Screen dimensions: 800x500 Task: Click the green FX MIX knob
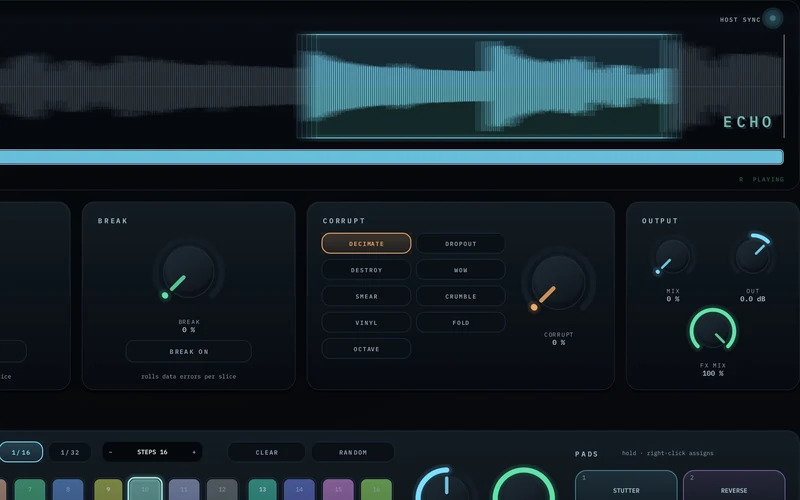coord(713,332)
